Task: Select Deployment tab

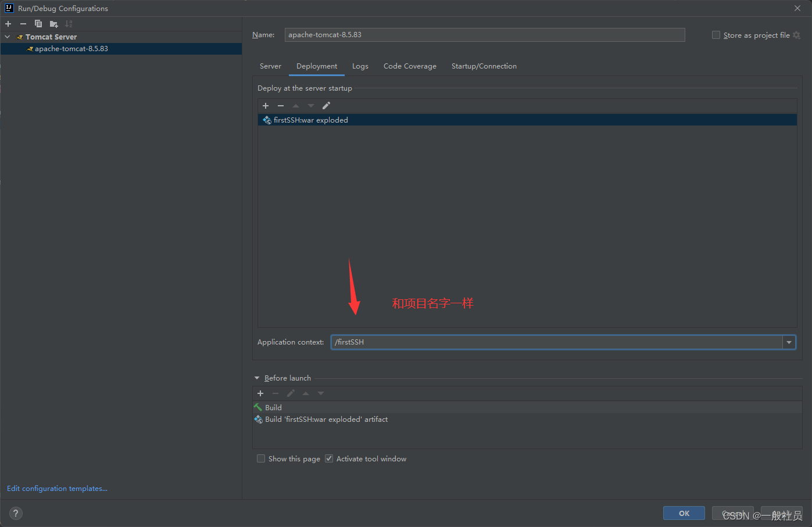Action: [x=317, y=66]
